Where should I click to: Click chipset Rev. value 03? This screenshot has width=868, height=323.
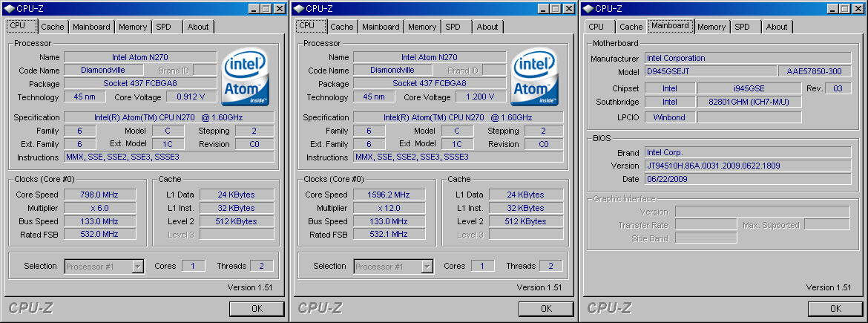click(838, 88)
